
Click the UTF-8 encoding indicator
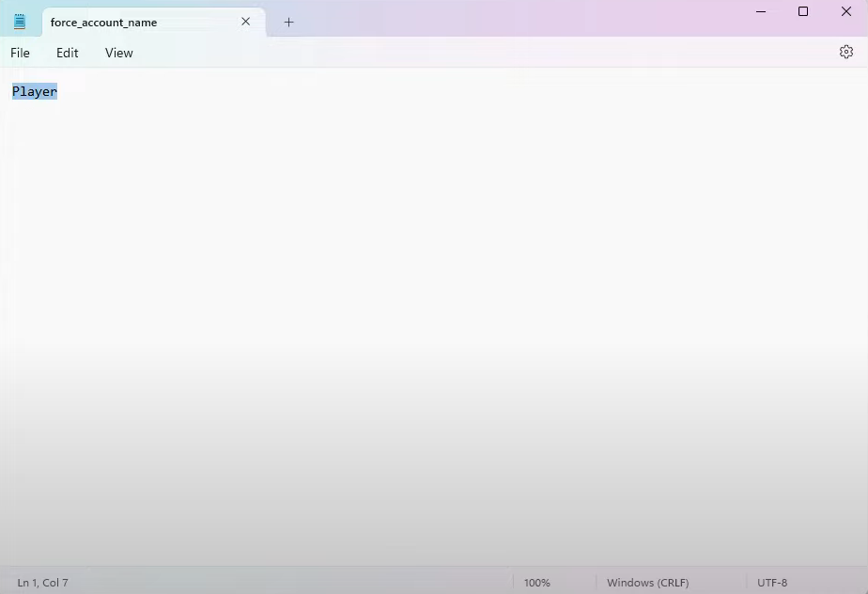click(x=772, y=583)
